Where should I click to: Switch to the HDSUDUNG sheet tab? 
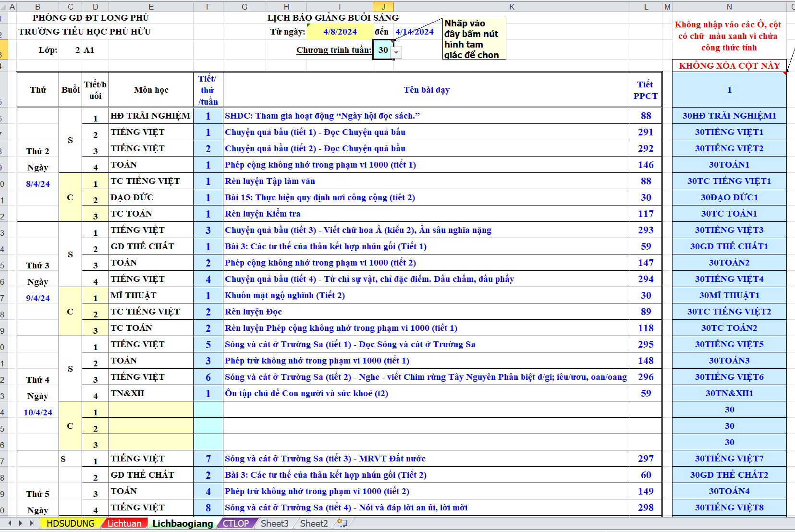coord(71,523)
